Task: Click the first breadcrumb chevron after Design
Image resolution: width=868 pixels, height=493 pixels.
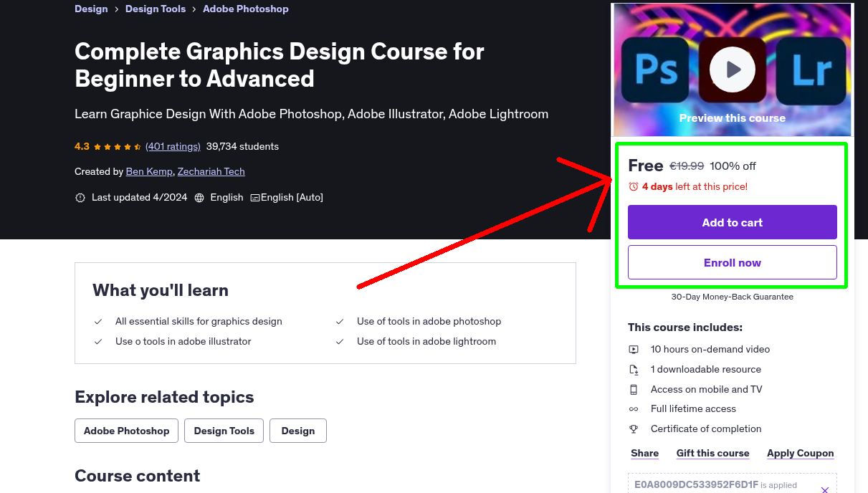Action: pos(116,9)
